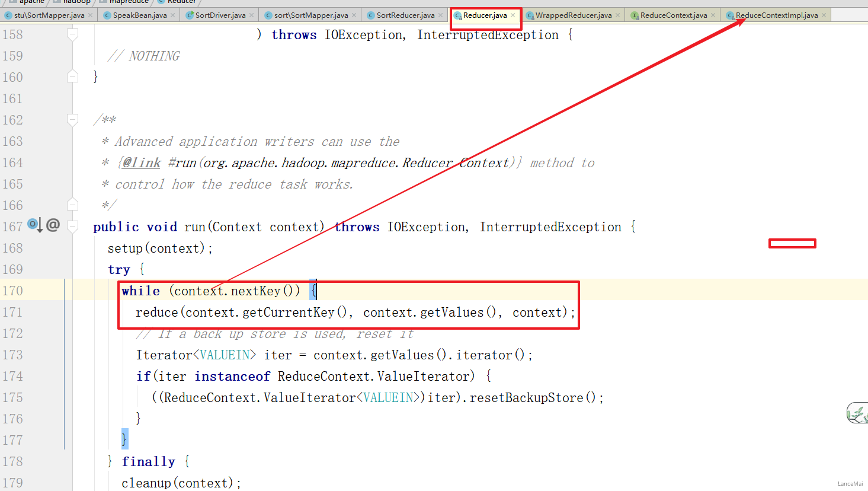Click 'public void run' on line 167

(x=149, y=227)
